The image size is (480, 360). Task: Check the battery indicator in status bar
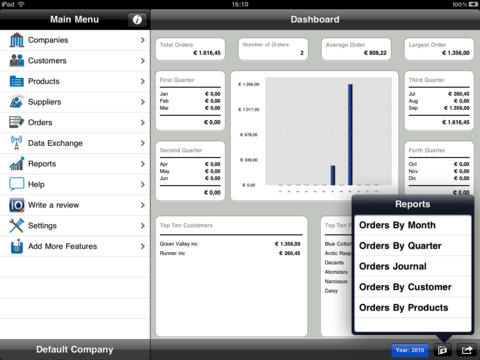click(x=473, y=4)
